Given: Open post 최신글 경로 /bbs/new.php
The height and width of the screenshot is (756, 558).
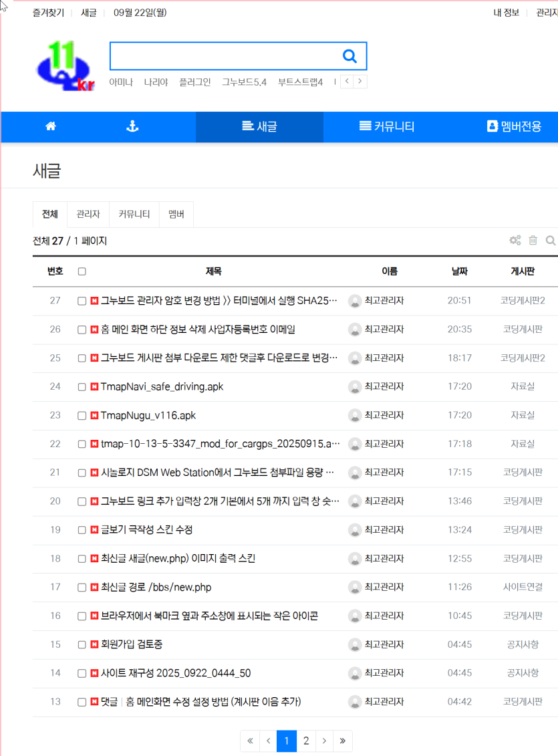Looking at the screenshot, I should tap(156, 588).
